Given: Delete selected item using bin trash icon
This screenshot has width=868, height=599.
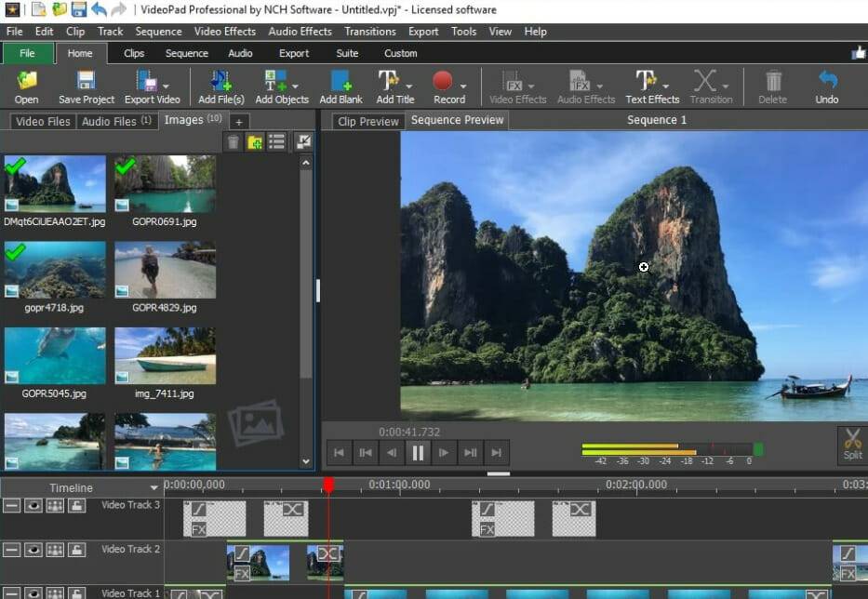Looking at the screenshot, I should click(233, 142).
